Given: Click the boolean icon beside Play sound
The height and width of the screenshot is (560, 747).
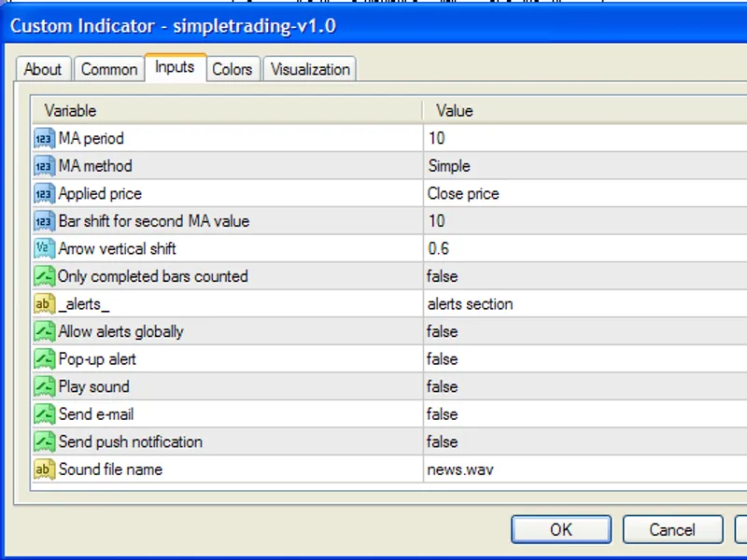Looking at the screenshot, I should (44, 386).
